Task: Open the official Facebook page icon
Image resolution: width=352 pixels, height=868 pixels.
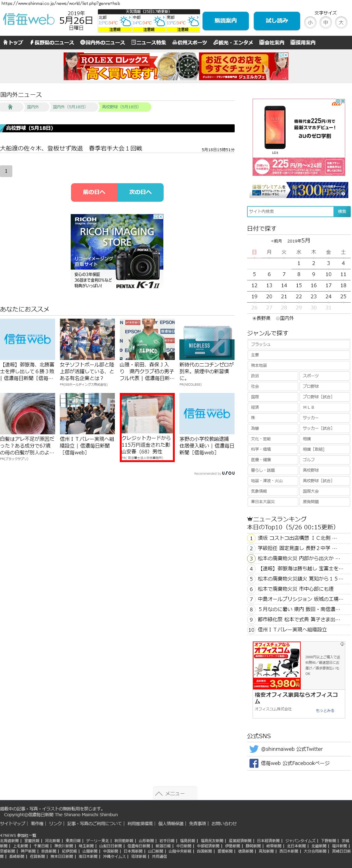Action: coord(254,763)
